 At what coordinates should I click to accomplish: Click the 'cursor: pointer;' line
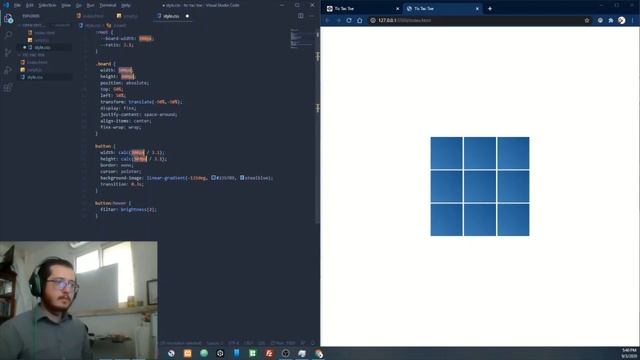(121, 171)
